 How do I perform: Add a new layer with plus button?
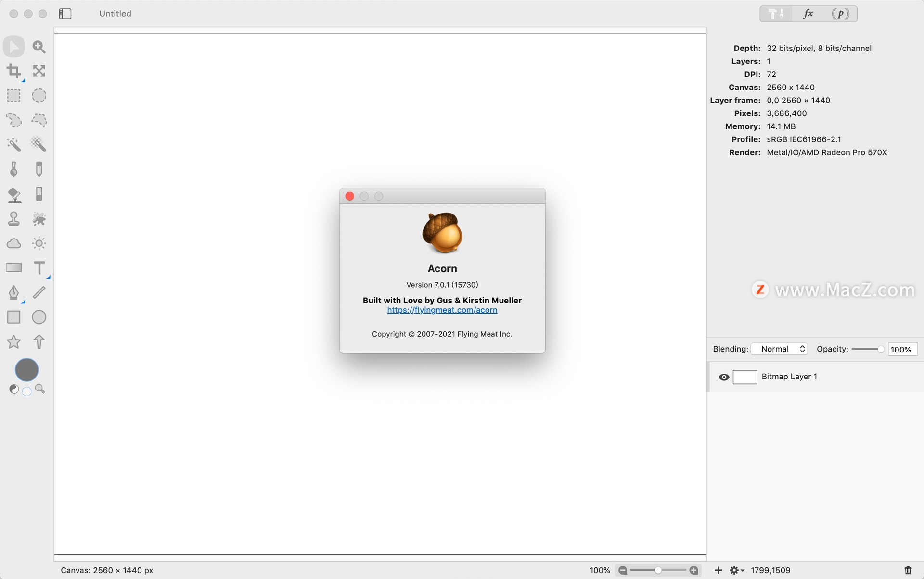(x=718, y=570)
